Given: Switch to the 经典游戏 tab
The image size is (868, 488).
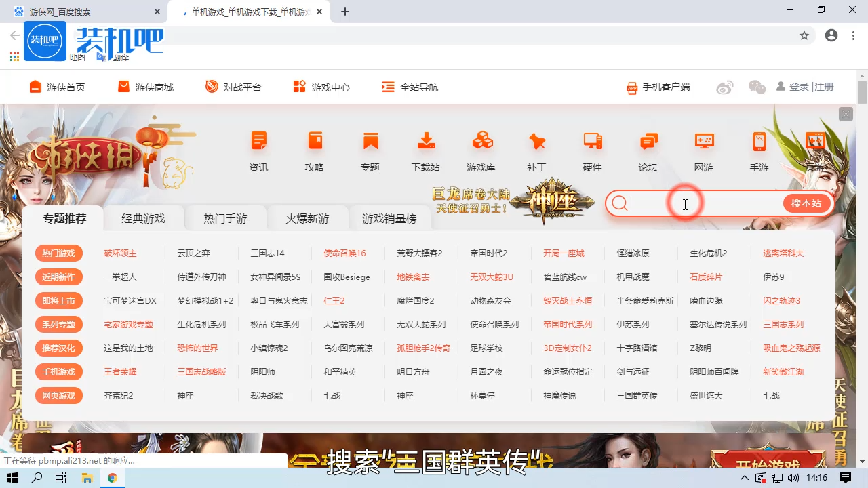Looking at the screenshot, I should 143,218.
